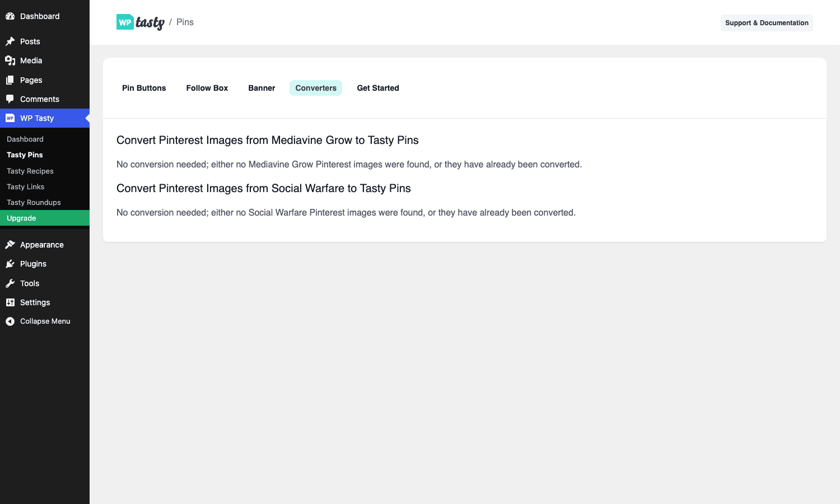Open the Media menu label
The width and height of the screenshot is (840, 504).
click(x=31, y=60)
